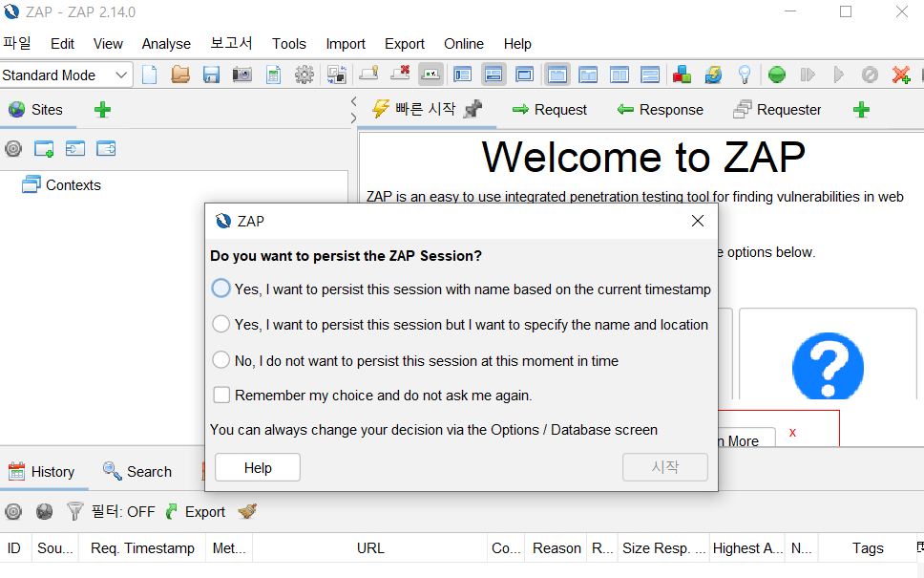Open the Online menu
The height and width of the screenshot is (578, 924).
(x=464, y=44)
